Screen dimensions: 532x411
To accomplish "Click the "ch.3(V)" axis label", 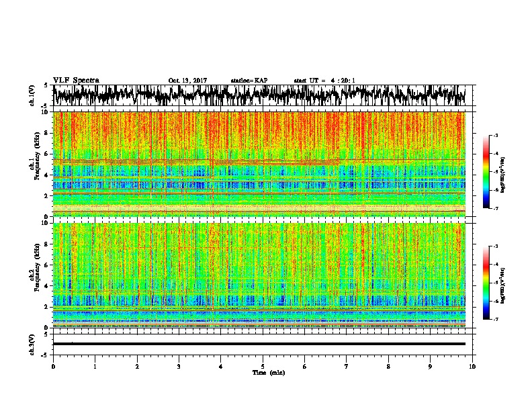I will 32,345.
